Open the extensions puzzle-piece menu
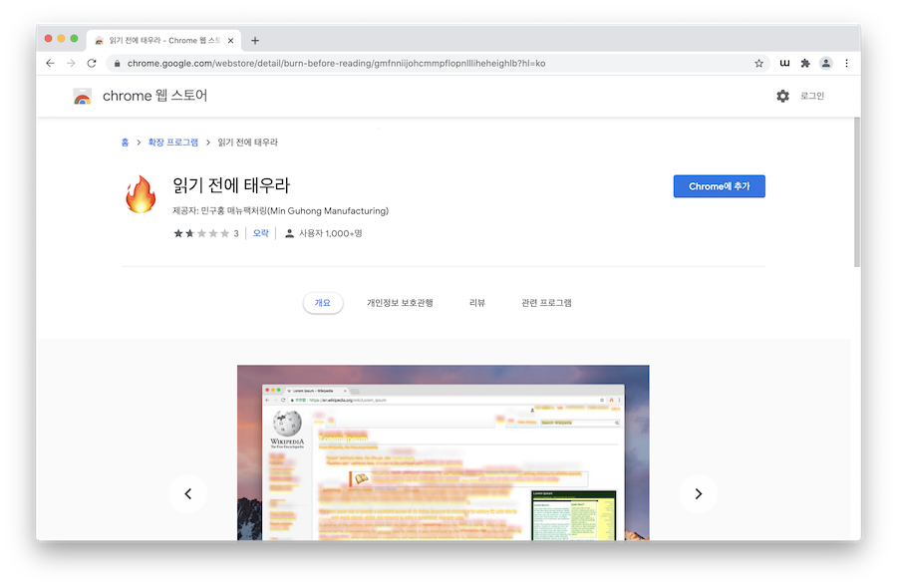Viewport: 897px width, 588px height. coord(805,64)
